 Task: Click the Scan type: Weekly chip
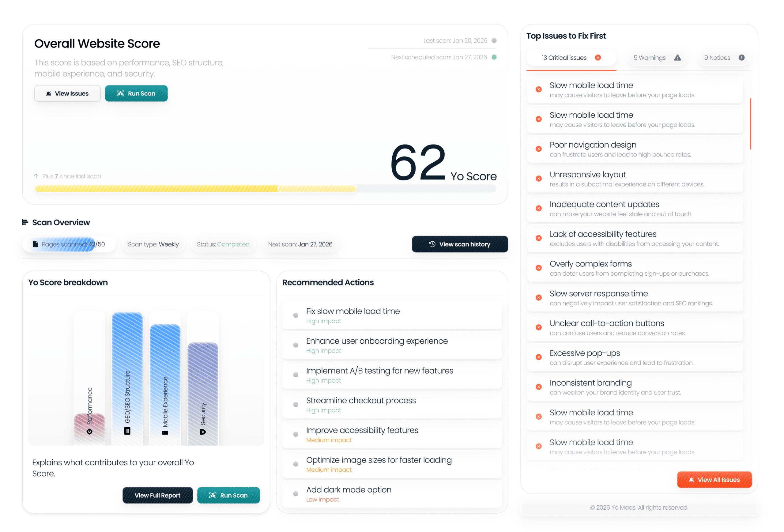pos(153,244)
